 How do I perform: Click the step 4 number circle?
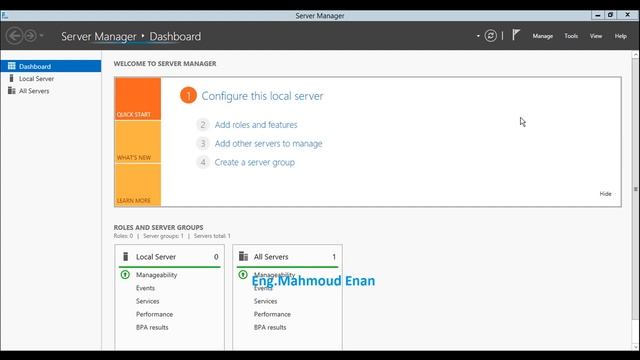click(x=202, y=162)
